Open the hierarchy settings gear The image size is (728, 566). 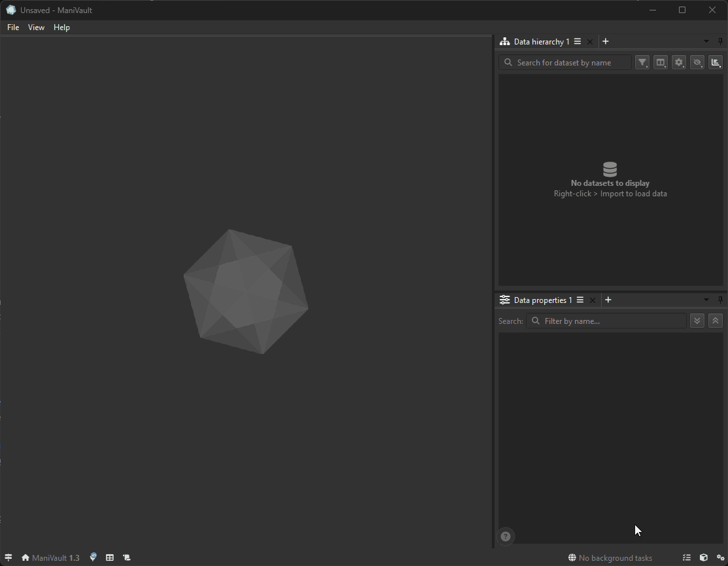[x=679, y=62]
